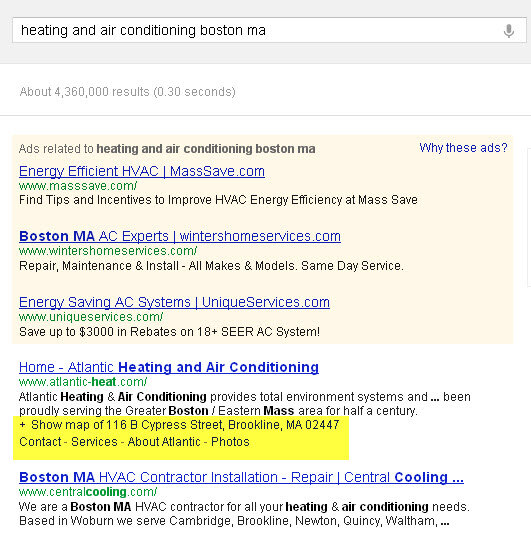Open the Services sitelink for Atlantic
Viewport: 531px width, 545px height.
point(94,442)
